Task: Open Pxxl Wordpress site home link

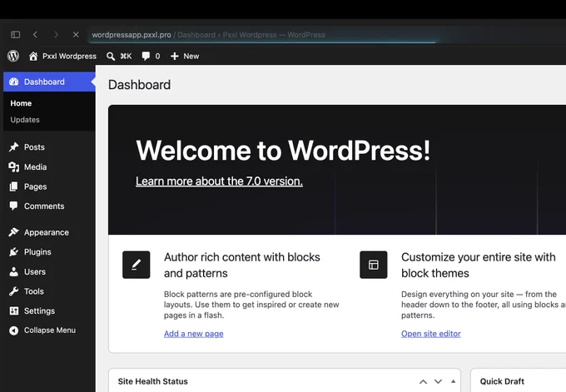Action: pyautogui.click(x=62, y=56)
